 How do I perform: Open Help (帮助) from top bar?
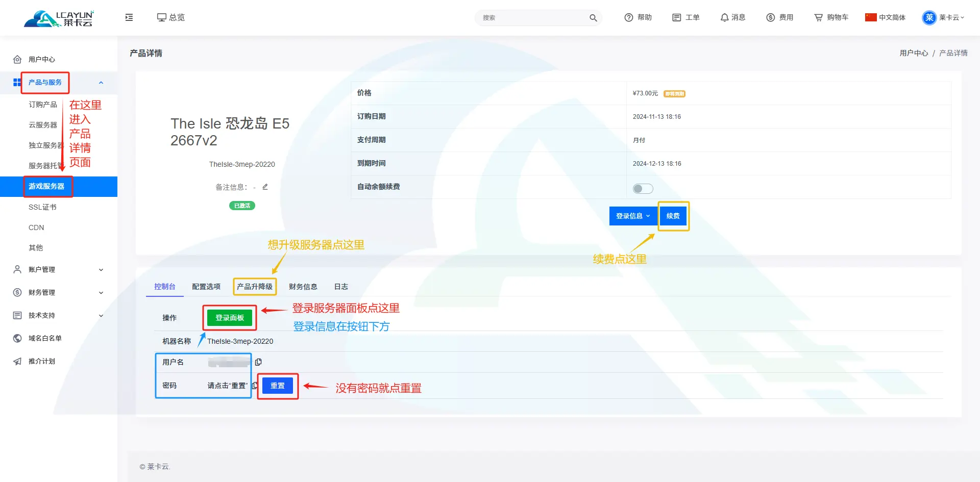tap(638, 17)
